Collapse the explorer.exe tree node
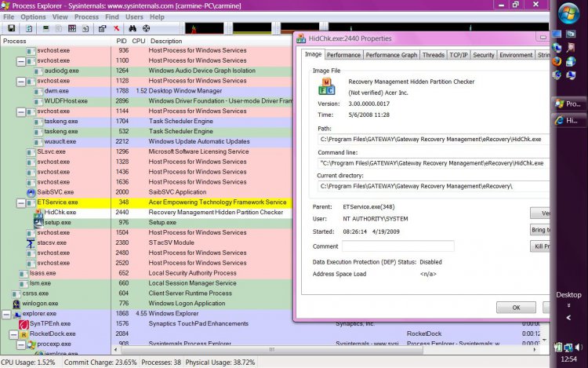The height and width of the screenshot is (368, 588). 6,314
